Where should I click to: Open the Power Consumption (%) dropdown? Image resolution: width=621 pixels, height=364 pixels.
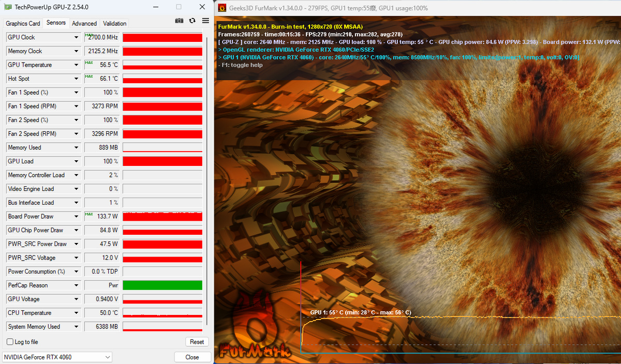77,271
